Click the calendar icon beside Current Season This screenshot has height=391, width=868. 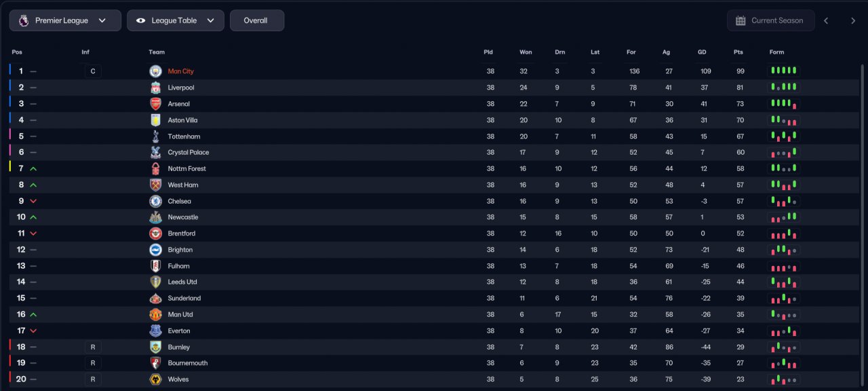[x=741, y=20]
